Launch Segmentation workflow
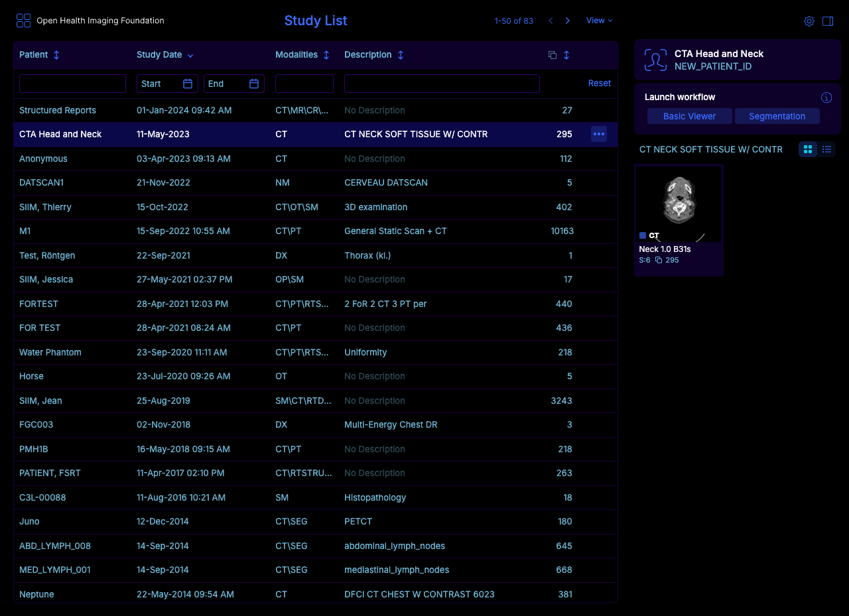The height and width of the screenshot is (616, 849). coord(777,116)
